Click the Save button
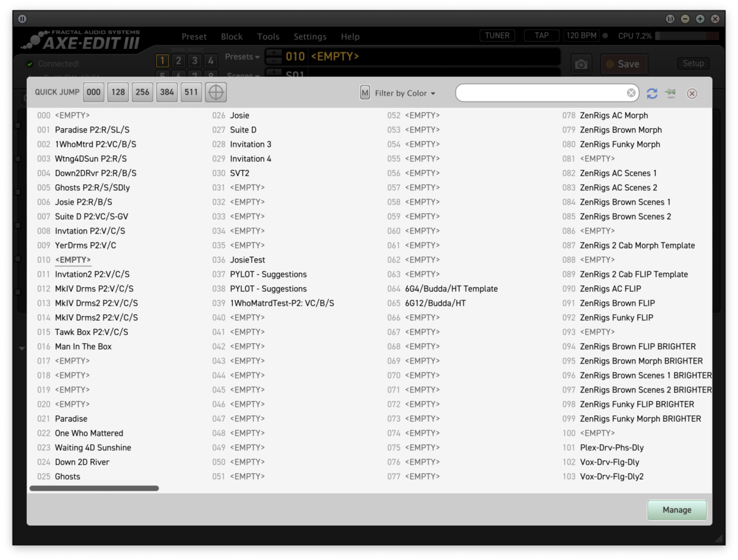Viewport: 738px width, 560px height. pos(624,64)
